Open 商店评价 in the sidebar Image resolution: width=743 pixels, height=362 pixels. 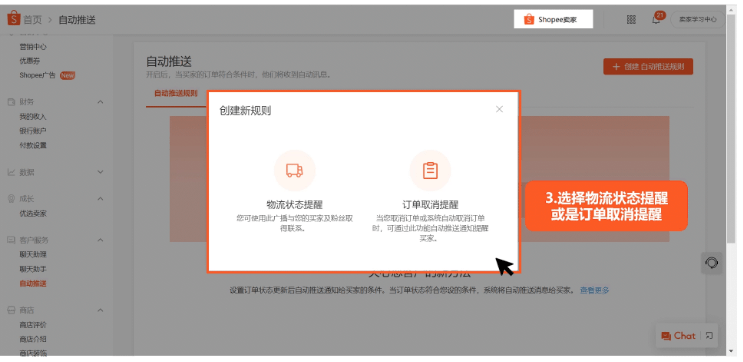33,325
